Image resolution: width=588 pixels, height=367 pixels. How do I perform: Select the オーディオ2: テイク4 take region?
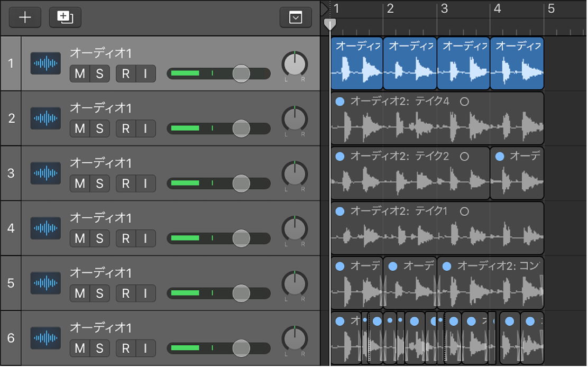436,119
